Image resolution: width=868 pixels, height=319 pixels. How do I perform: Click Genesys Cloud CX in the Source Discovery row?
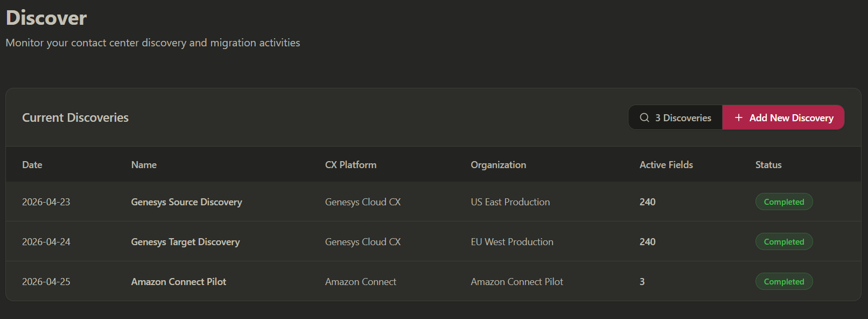[x=363, y=202]
